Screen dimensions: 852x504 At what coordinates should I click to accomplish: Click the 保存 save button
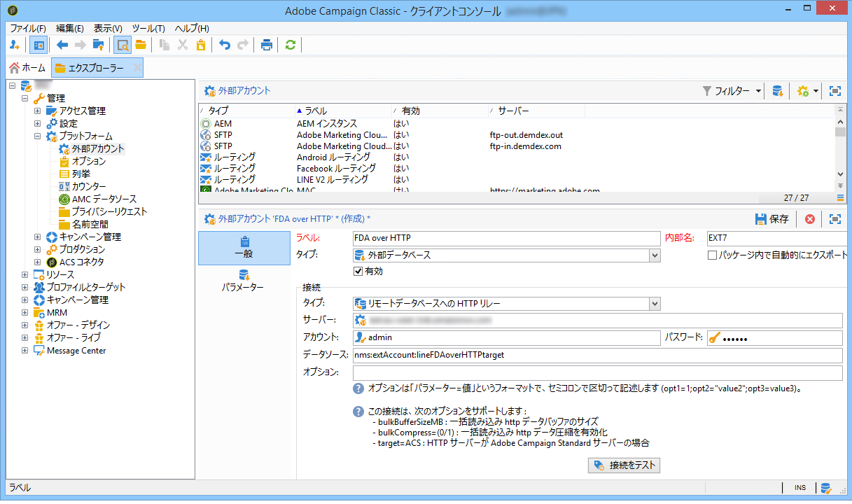772,219
